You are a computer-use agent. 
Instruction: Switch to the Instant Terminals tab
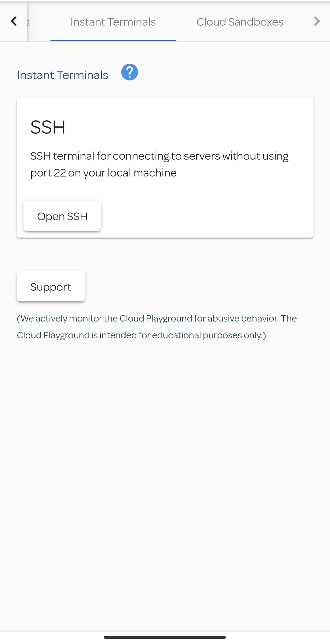click(x=113, y=22)
